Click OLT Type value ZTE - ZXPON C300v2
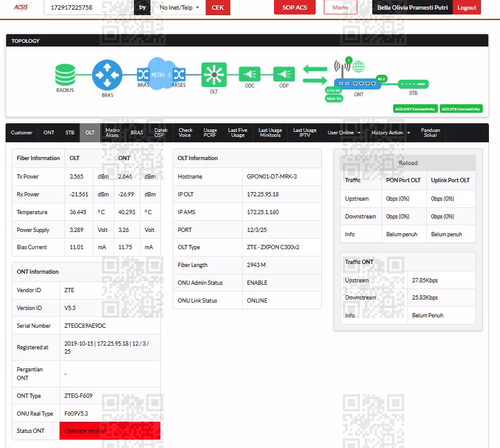Screen dimensions: 500x448 click(x=273, y=247)
